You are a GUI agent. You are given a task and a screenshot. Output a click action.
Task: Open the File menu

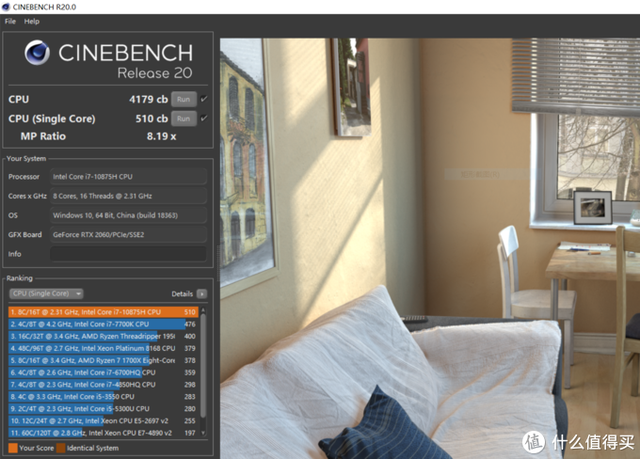click(x=10, y=21)
